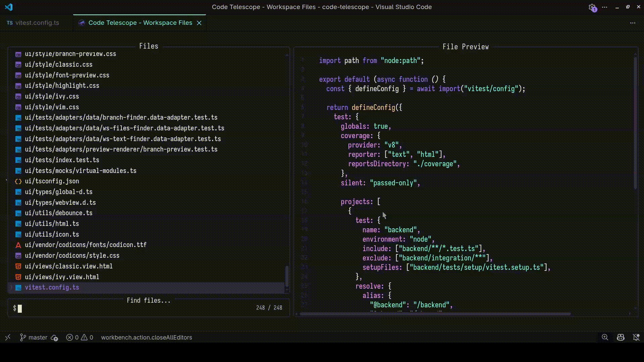
Task: Click the JSON braces icon beside ui/tsconfig.json
Action: (x=18, y=181)
